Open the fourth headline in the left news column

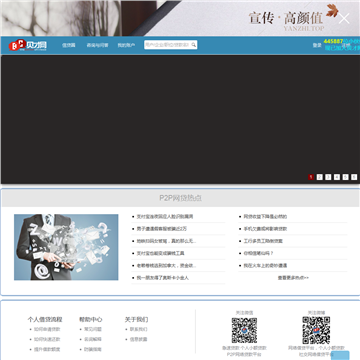pos(160,253)
